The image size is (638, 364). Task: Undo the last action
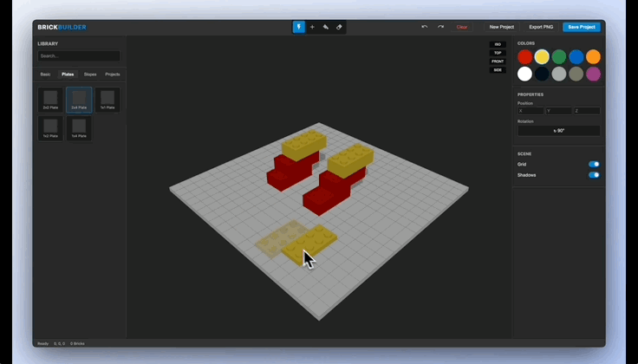(x=425, y=27)
